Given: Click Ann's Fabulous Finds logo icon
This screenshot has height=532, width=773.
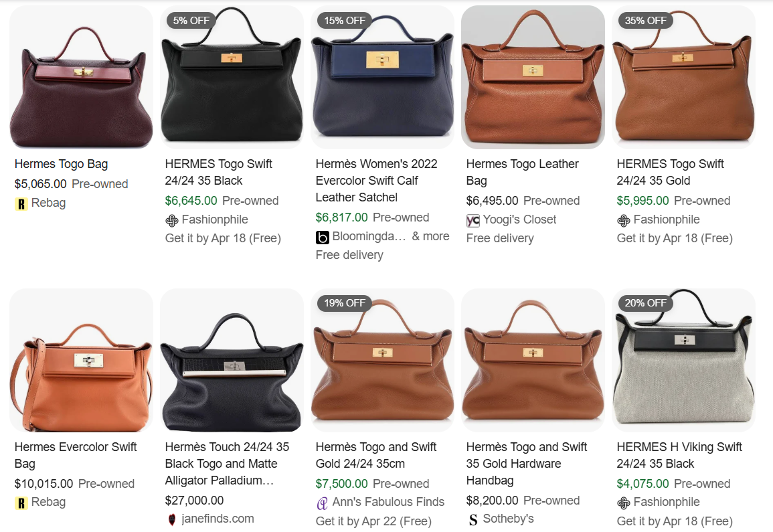Looking at the screenshot, I should tap(322, 503).
